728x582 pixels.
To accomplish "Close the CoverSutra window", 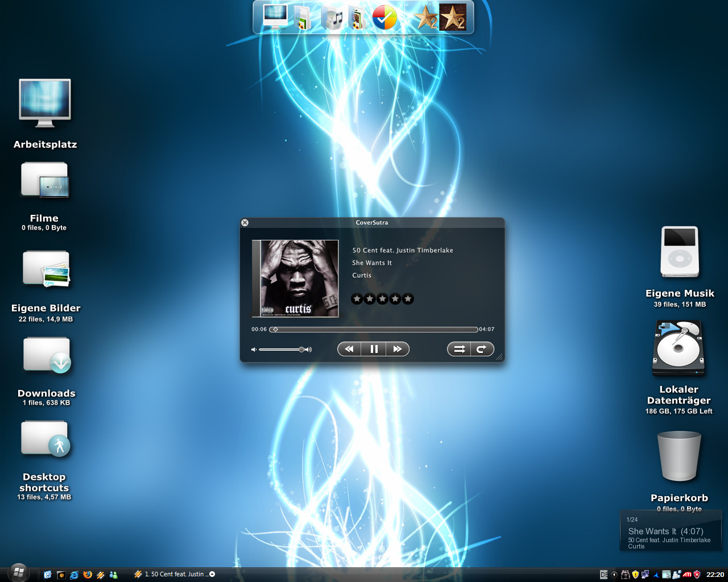I will pos(245,223).
